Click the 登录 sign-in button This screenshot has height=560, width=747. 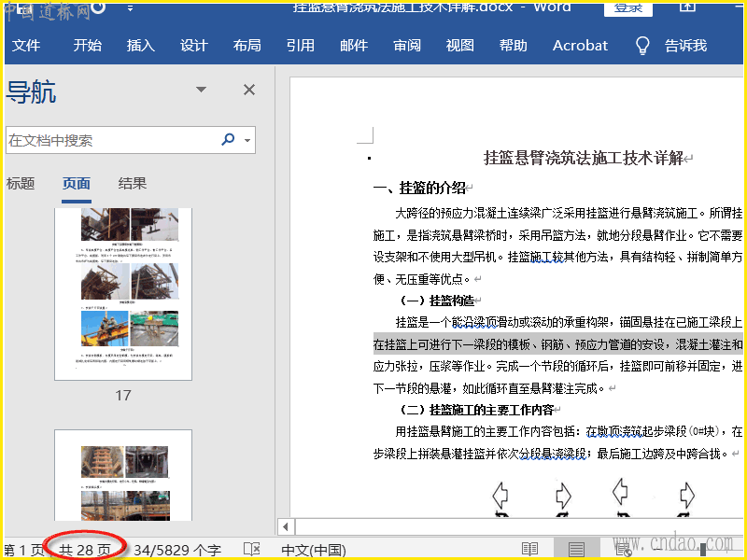click(x=628, y=7)
